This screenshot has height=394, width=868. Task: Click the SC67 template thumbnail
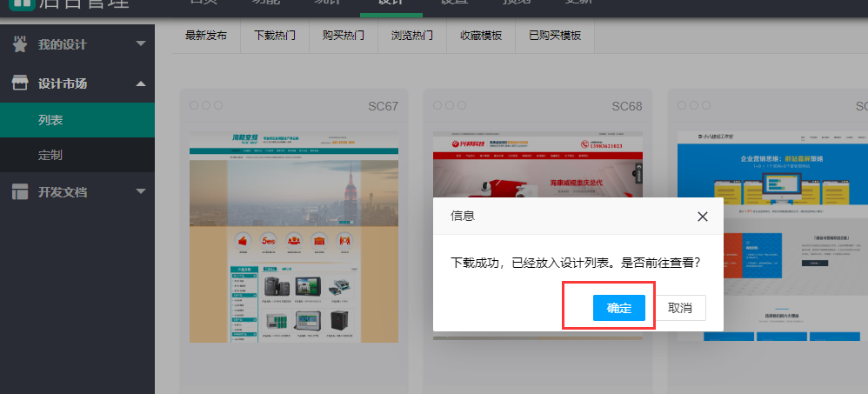pos(294,237)
